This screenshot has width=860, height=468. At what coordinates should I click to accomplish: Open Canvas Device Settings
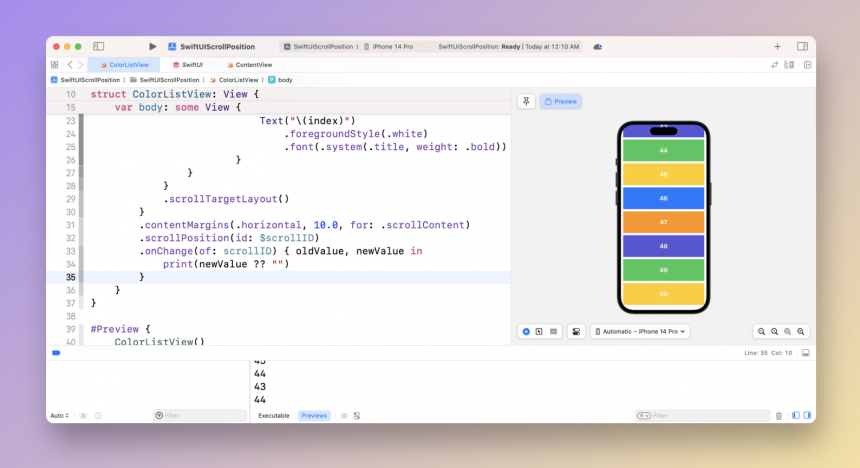[576, 331]
